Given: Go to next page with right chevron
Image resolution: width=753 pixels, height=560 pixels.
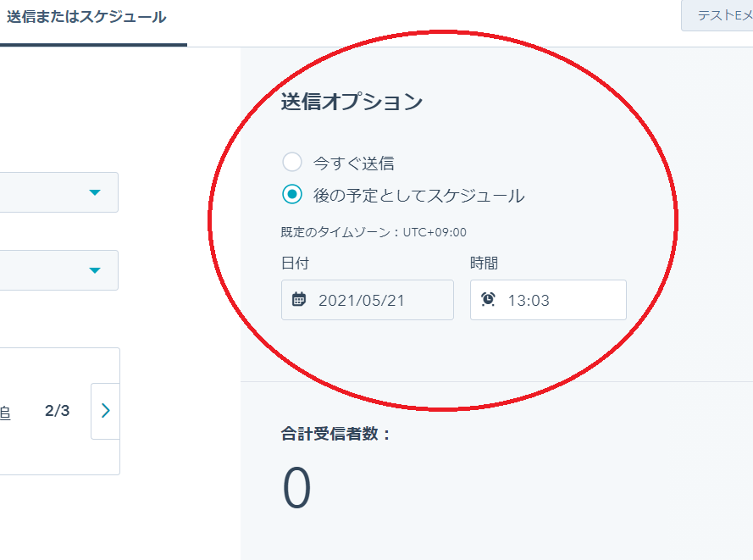Looking at the screenshot, I should [106, 411].
